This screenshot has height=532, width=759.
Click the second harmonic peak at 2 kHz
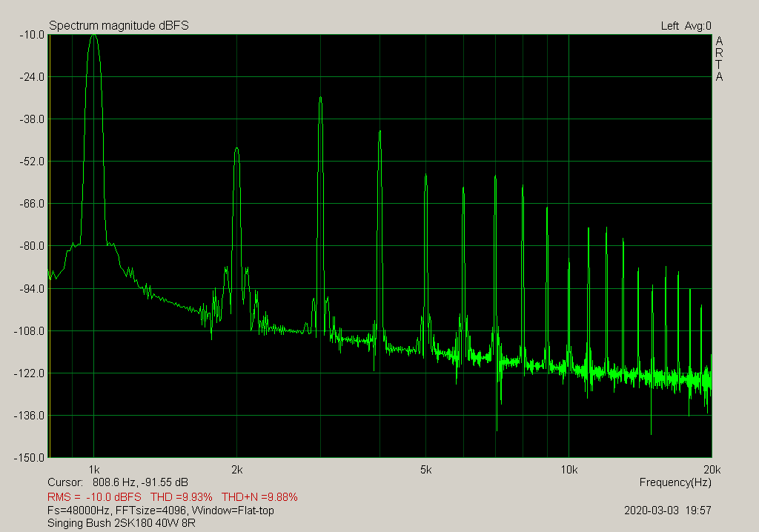point(236,149)
